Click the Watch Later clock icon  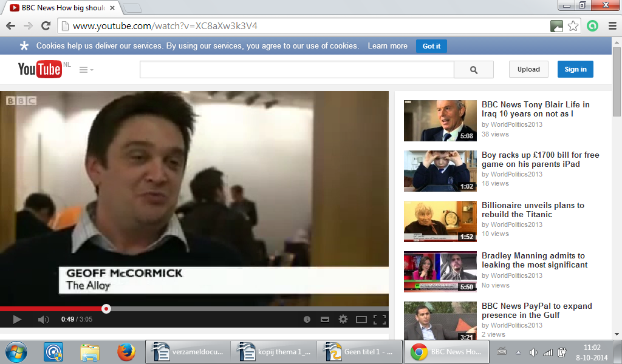[x=307, y=319]
